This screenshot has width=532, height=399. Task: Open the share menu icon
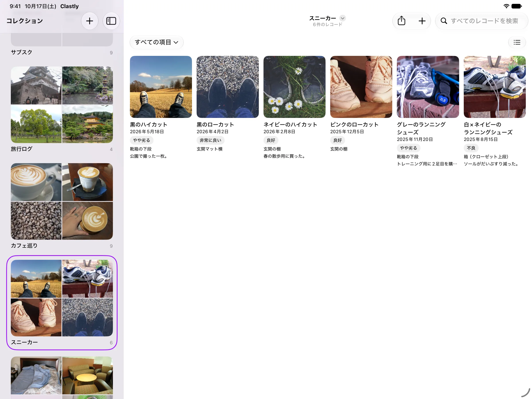pyautogui.click(x=401, y=21)
